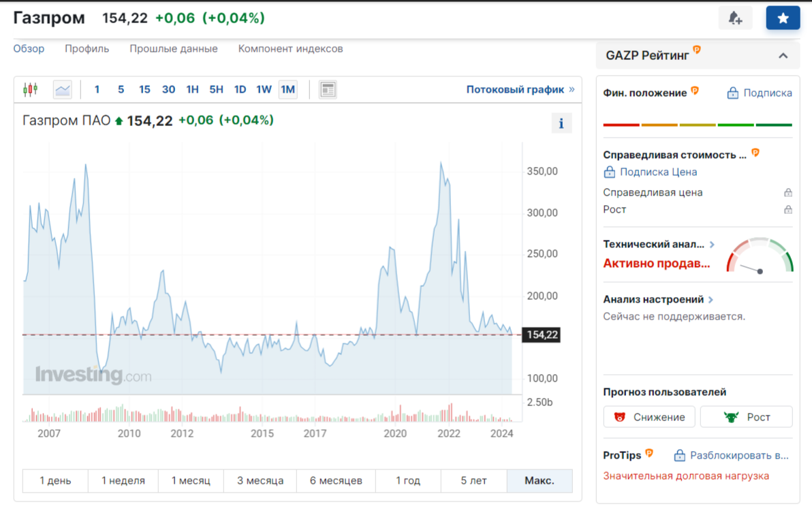Select the 1H interval

click(192, 89)
